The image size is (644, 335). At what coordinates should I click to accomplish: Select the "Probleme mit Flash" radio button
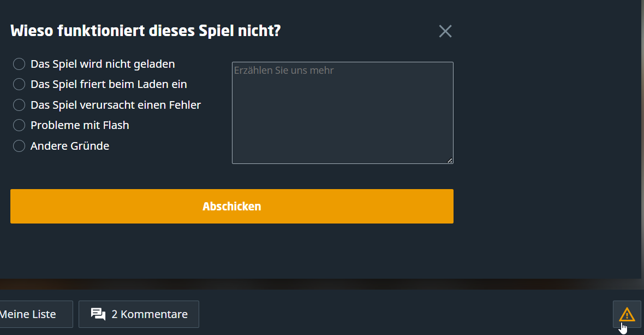point(19,125)
